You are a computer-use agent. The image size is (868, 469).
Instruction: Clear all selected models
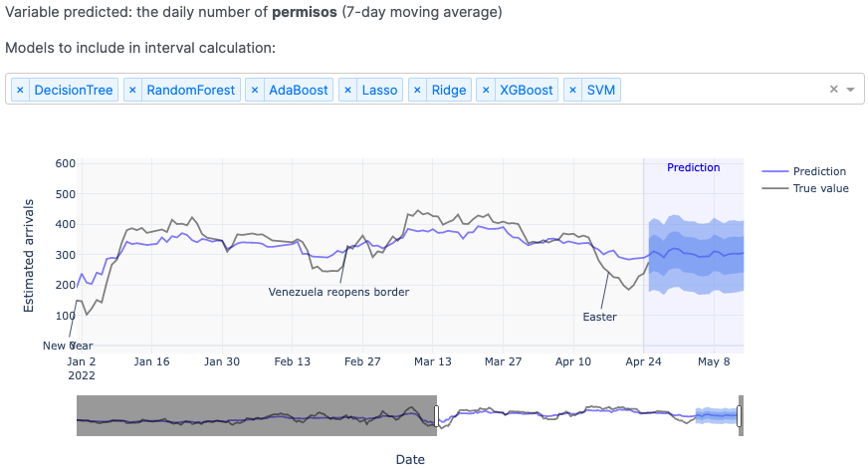tap(834, 90)
